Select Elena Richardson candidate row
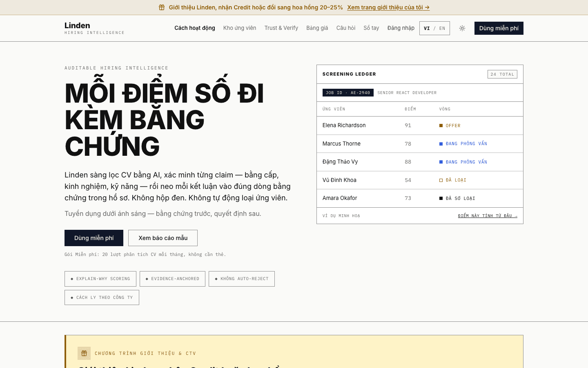This screenshot has width=588, height=368. tap(420, 126)
